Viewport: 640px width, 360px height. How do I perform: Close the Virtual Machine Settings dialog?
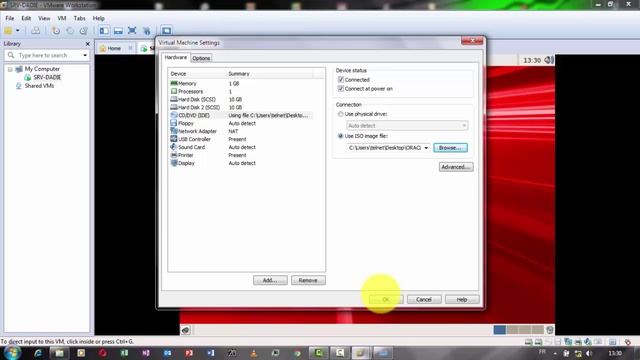click(472, 40)
